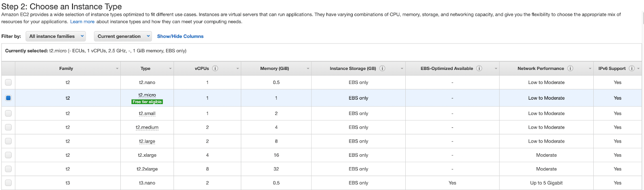Open EBS-Optimized Available column sort arrow

[496, 69]
